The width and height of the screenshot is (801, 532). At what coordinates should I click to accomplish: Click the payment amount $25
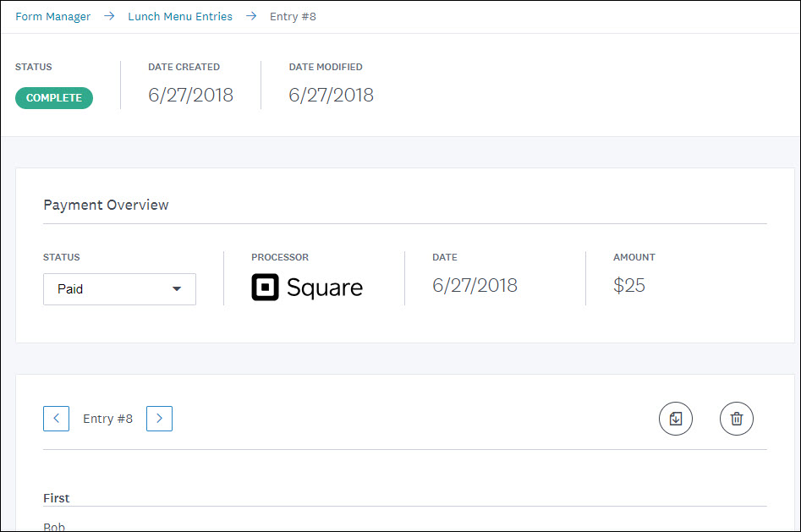[629, 286]
